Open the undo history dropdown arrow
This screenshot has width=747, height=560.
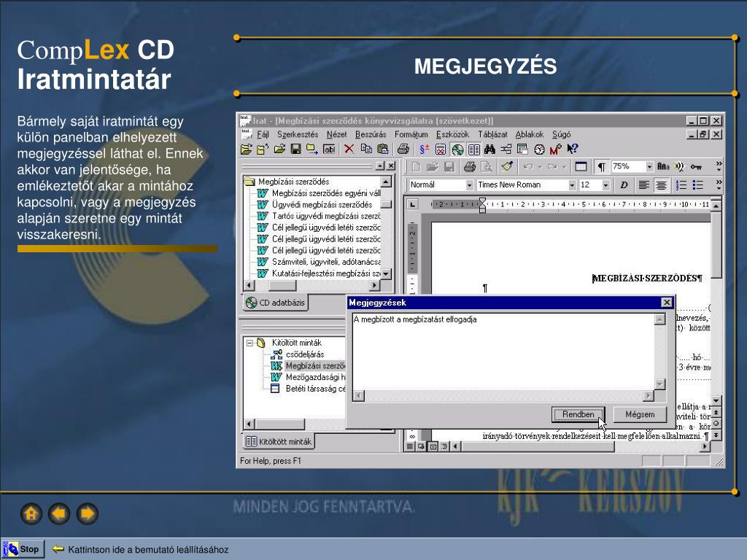coord(540,167)
